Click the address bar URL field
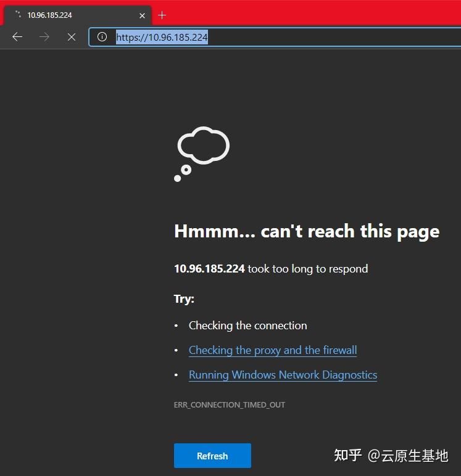Image resolution: width=461 pixels, height=476 pixels. (x=275, y=37)
